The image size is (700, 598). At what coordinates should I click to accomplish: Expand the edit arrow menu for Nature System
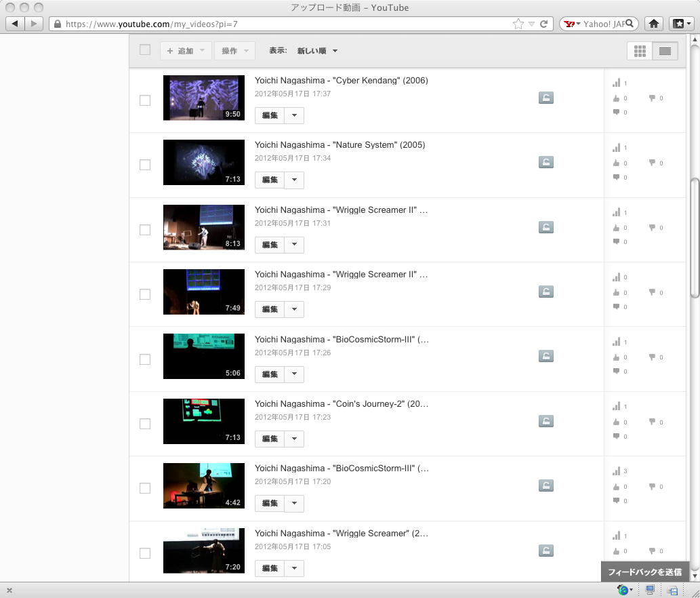(294, 180)
